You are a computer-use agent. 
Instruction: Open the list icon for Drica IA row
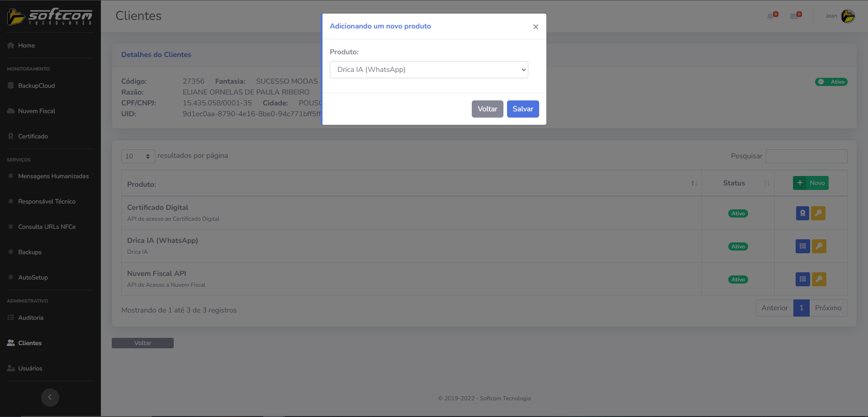pos(802,246)
